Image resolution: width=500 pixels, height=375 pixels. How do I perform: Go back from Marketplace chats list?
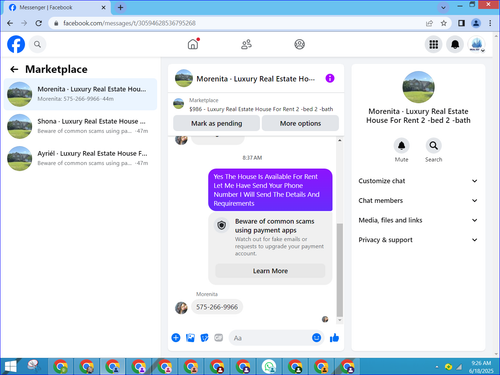tap(14, 69)
